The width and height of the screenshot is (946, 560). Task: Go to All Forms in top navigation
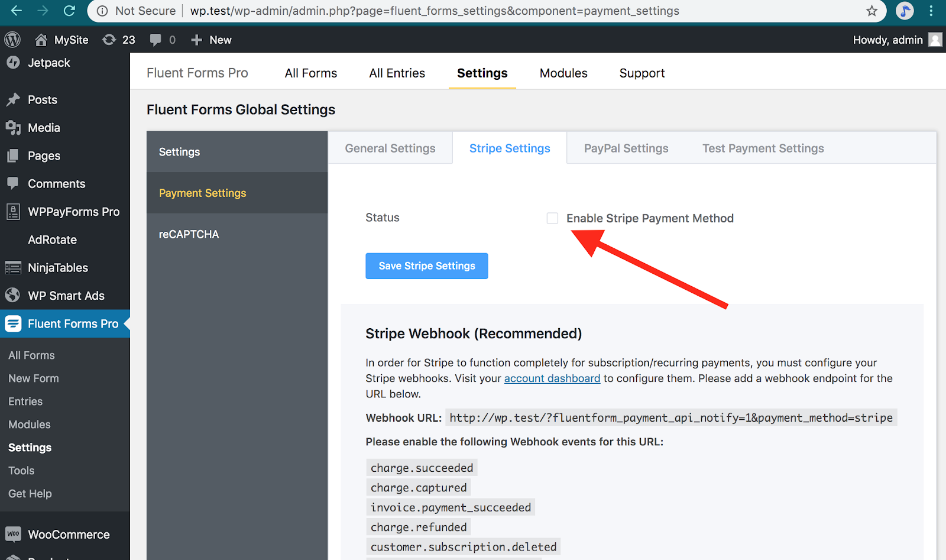pos(311,73)
